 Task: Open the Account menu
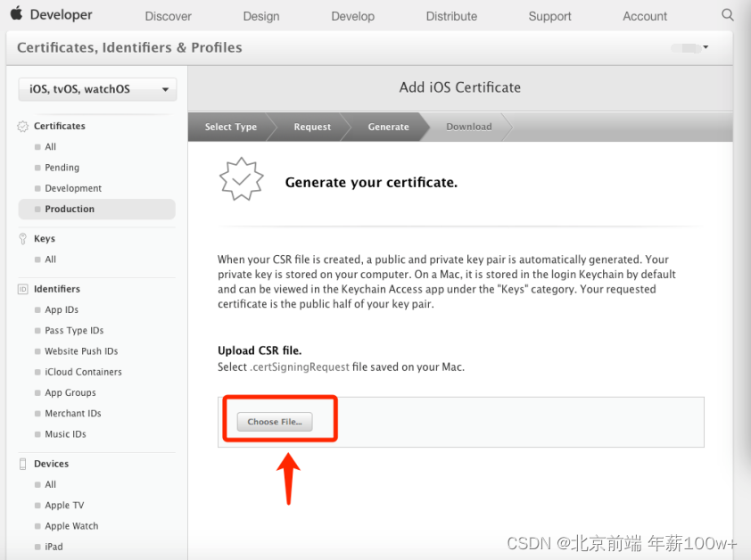tap(645, 16)
